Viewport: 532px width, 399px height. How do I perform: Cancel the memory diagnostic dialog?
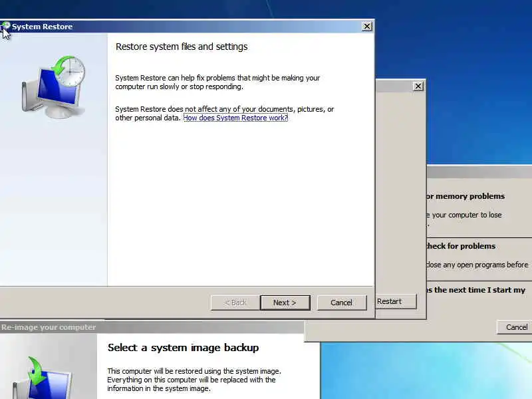pos(515,327)
